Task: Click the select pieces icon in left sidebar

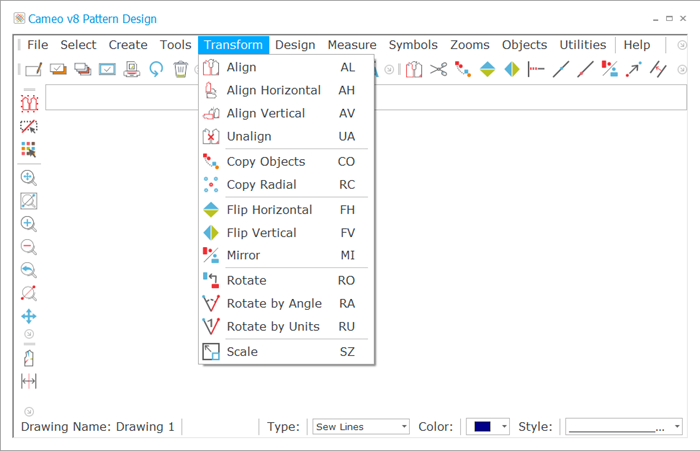Action: pos(29,104)
